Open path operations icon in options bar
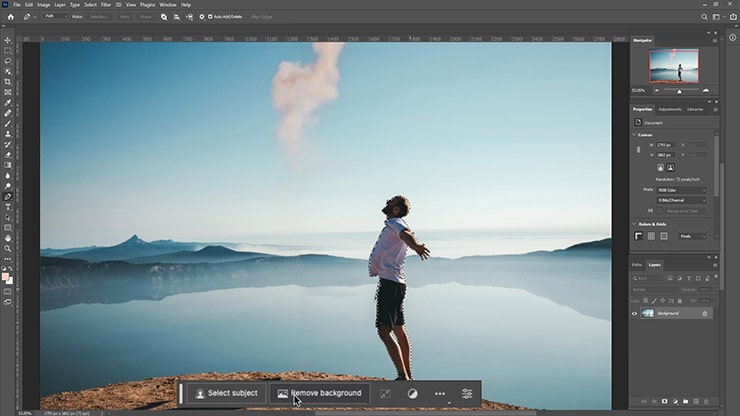 click(x=164, y=17)
